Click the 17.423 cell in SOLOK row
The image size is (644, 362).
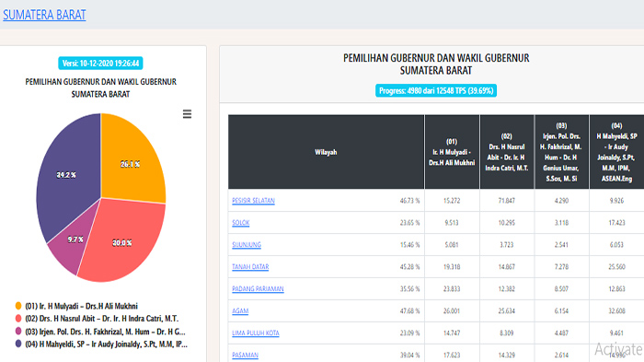(x=616, y=223)
